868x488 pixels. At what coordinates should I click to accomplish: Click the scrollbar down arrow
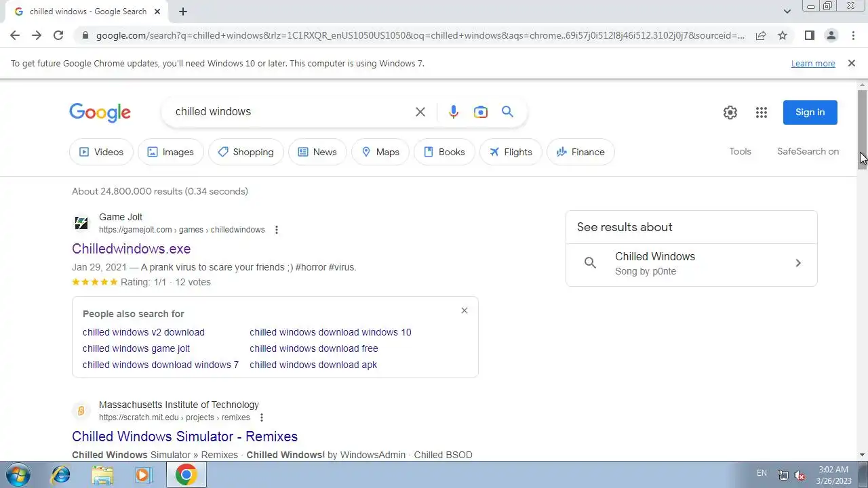coord(863,455)
